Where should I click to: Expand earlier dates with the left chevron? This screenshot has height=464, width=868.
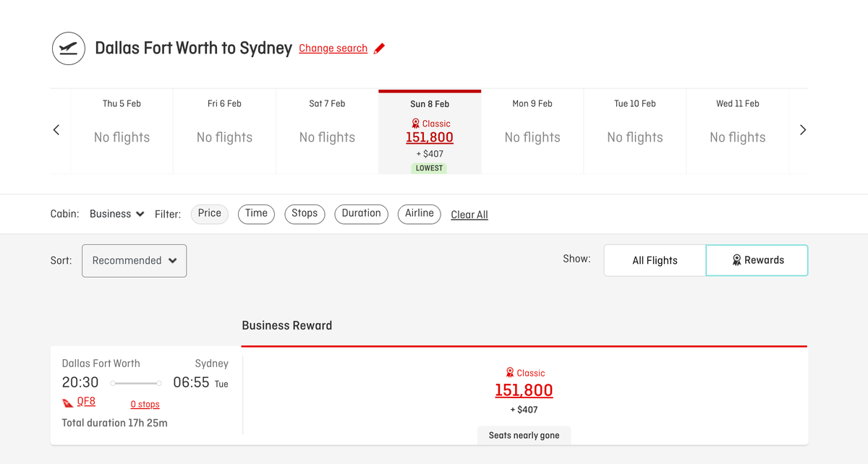(56, 129)
